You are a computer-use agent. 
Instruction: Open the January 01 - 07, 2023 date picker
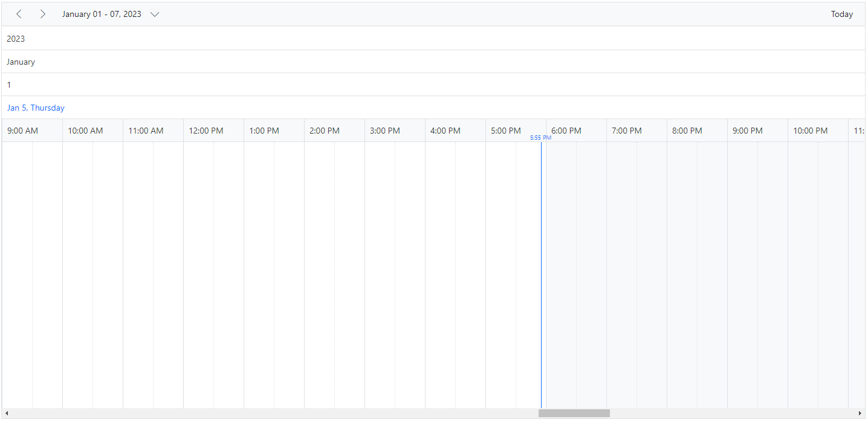[x=111, y=14]
